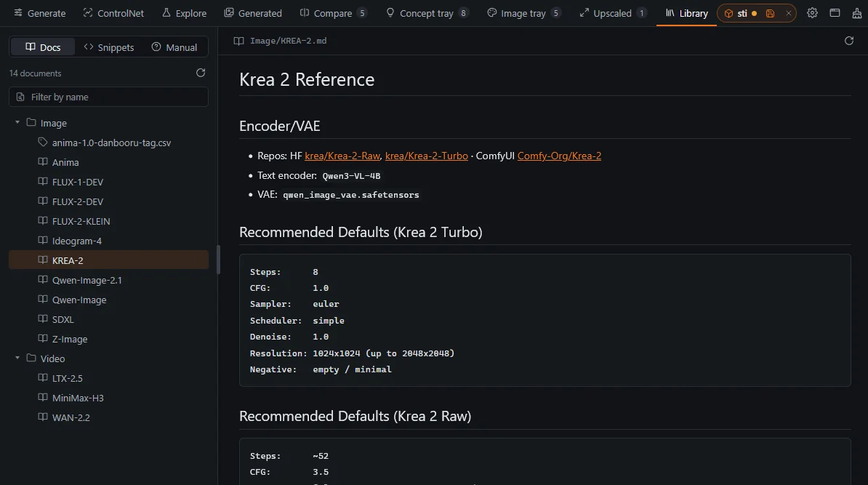Screen dimensions: 868x485
Task: Switch to the Snippets sub-tab
Action: point(108,47)
